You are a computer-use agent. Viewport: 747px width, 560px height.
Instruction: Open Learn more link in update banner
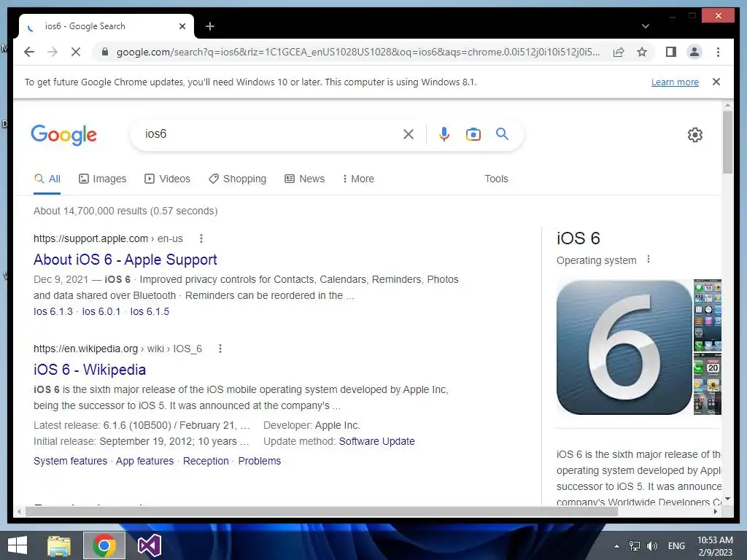[675, 82]
